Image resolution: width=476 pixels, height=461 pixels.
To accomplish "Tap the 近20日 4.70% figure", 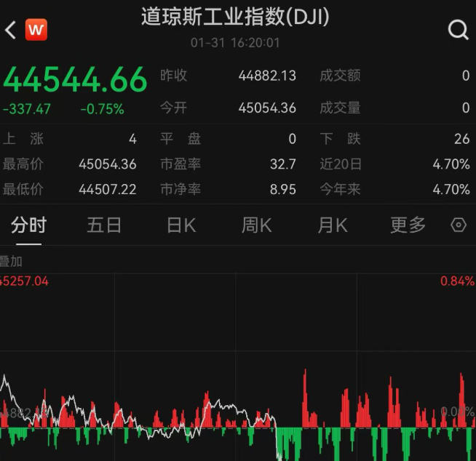I will (x=451, y=164).
